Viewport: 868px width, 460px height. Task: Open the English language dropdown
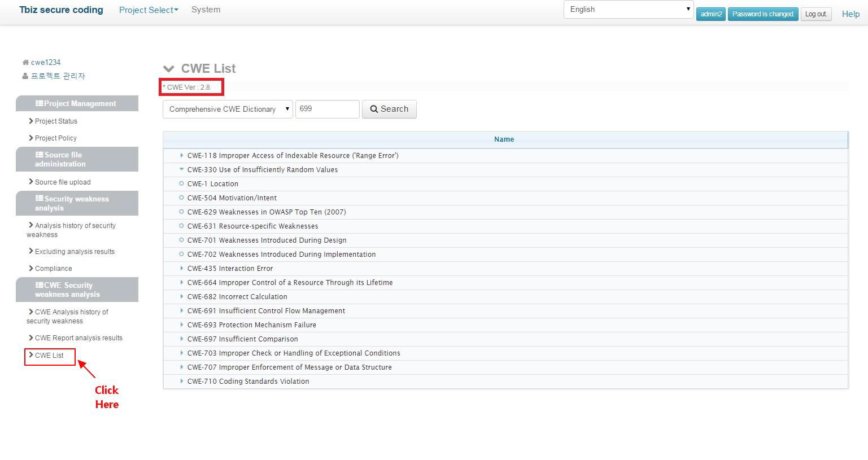click(629, 9)
